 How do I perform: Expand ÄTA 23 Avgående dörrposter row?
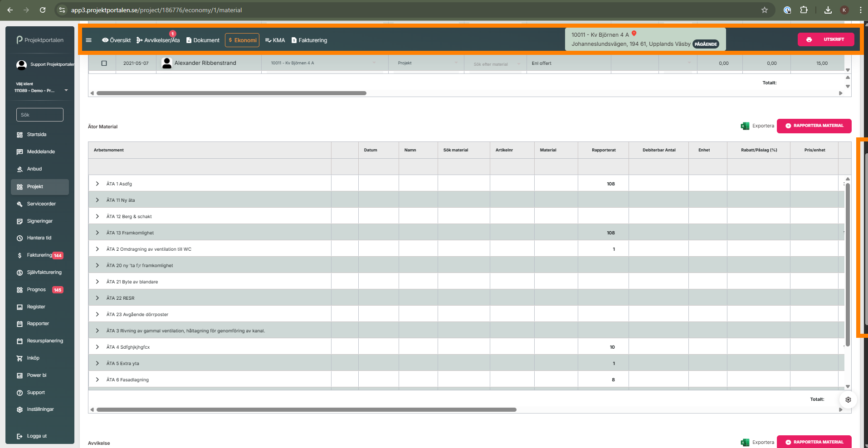click(x=97, y=314)
